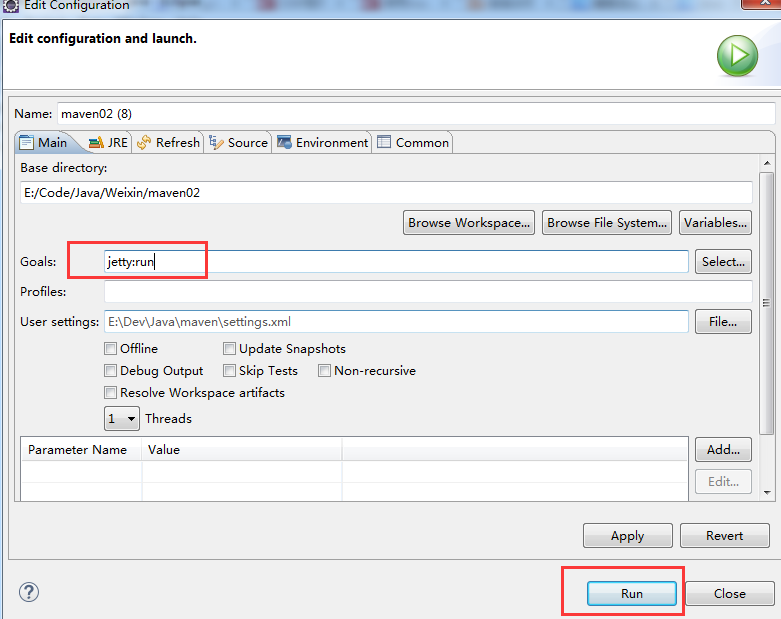Open the Threads count dropdown
This screenshot has width=781, height=619.
tap(122, 418)
